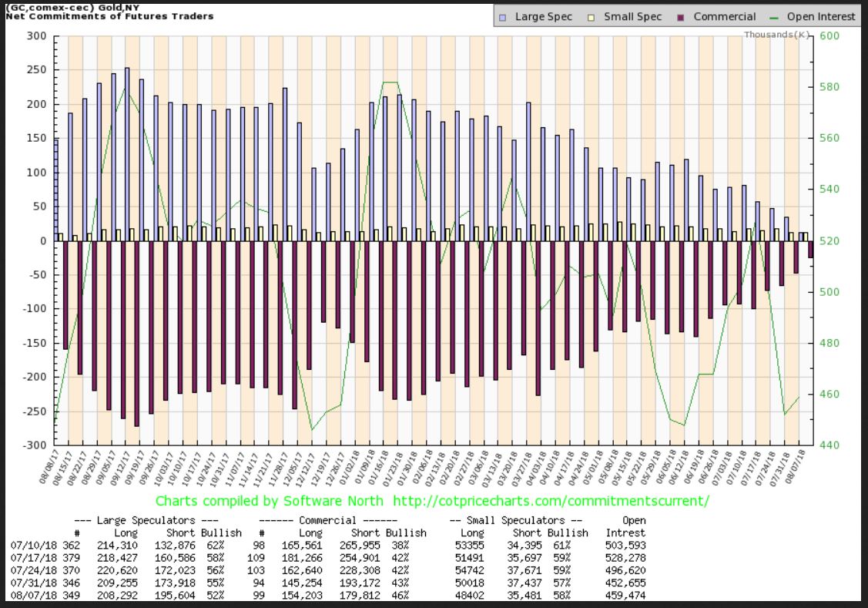The image size is (868, 608).
Task: Toggle the Commercial legend label
Action: [724, 16]
